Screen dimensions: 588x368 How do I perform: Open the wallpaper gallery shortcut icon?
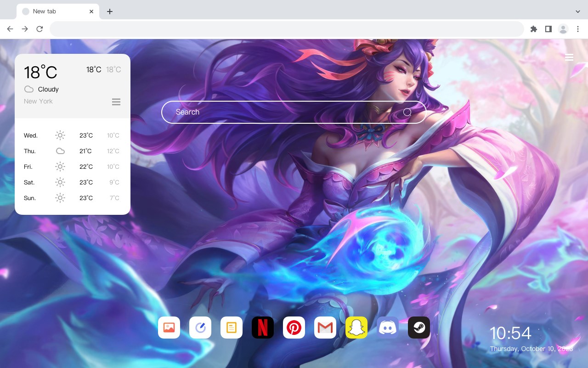pyautogui.click(x=169, y=328)
